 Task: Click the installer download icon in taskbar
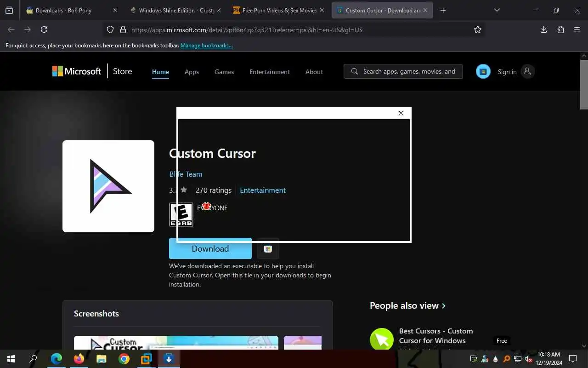(x=169, y=359)
